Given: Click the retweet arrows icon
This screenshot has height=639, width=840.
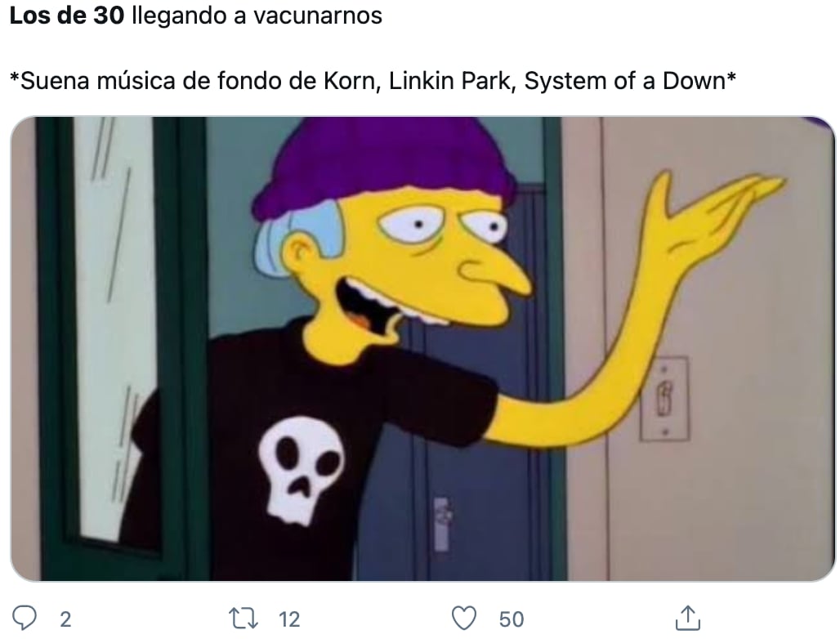Looking at the screenshot, I should 244,618.
